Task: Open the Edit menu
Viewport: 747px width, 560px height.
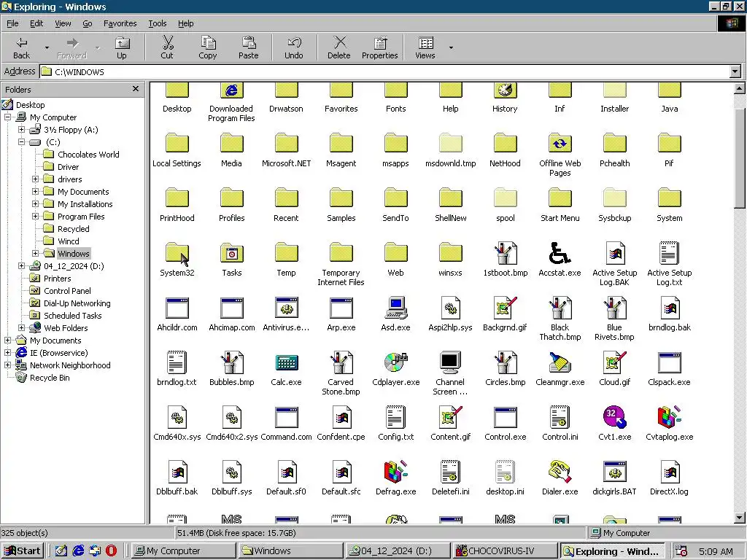Action: tap(36, 23)
